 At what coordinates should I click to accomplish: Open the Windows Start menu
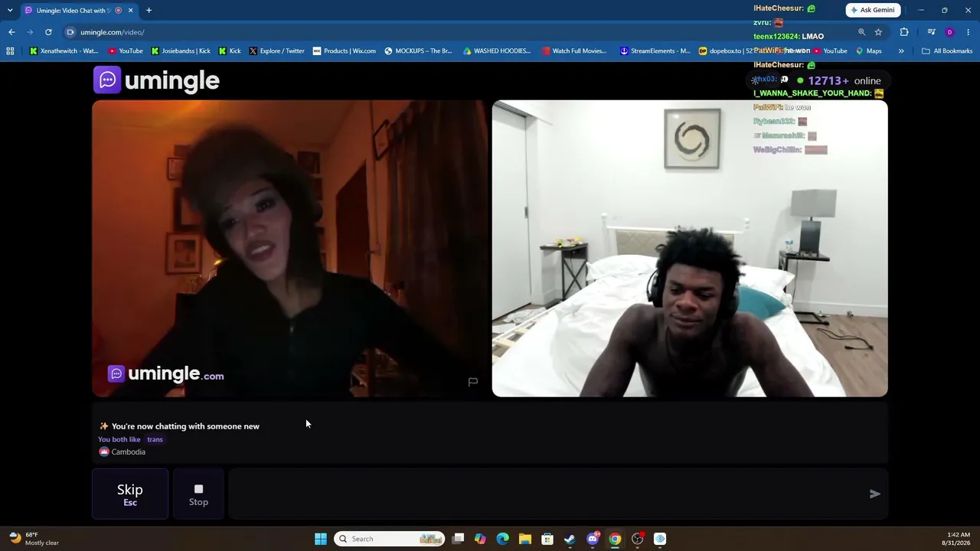[x=321, y=539]
